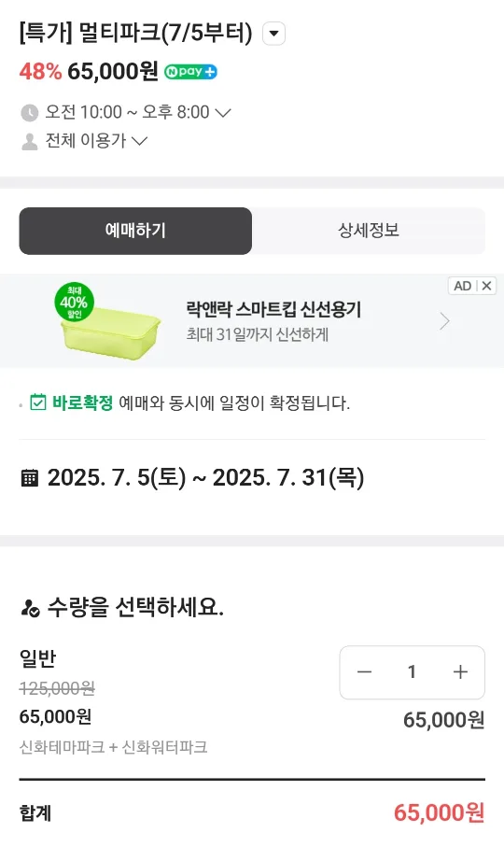The height and width of the screenshot is (861, 504).
Task: Click the clock icon beside operating hours
Action: (29, 113)
